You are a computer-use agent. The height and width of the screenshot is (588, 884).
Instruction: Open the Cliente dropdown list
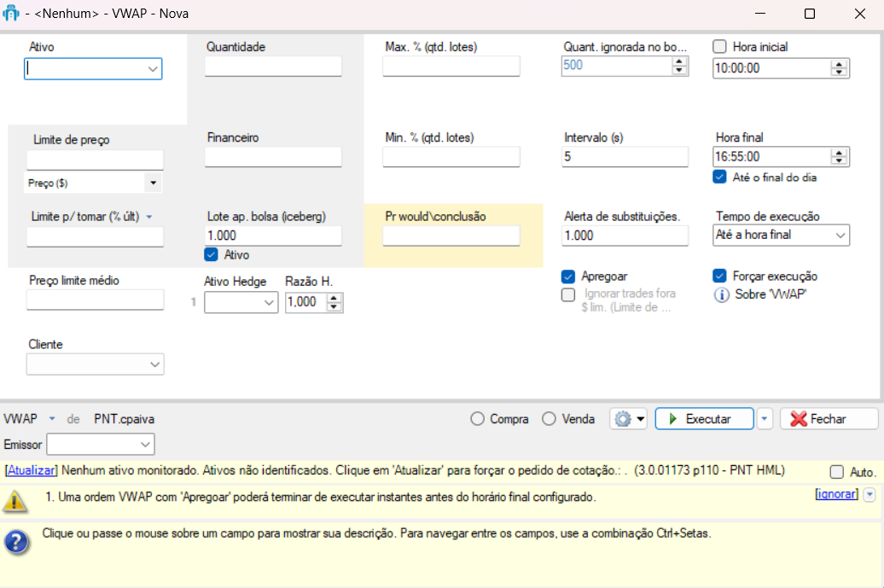[x=154, y=365]
